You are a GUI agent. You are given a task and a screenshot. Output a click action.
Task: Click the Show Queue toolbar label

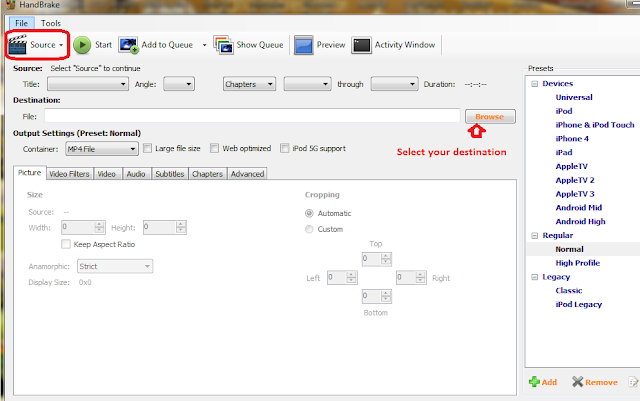point(260,45)
